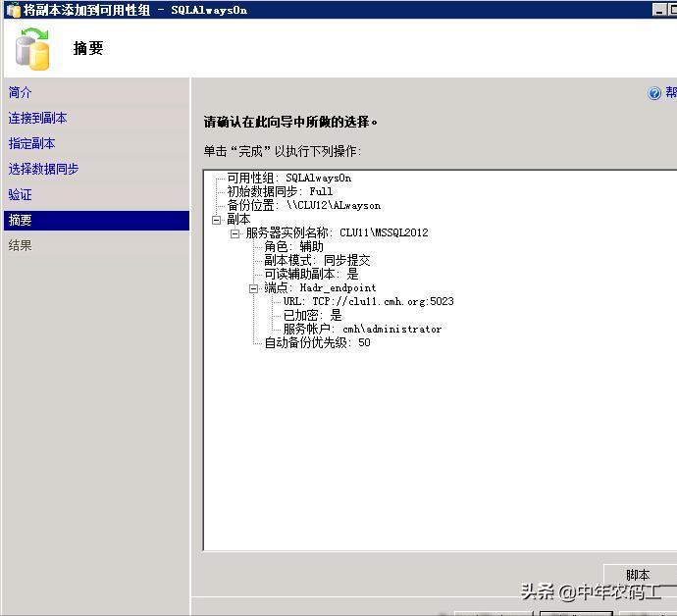Select 服务帐户: cmh\administrator row
The image size is (677, 616).
(x=362, y=329)
